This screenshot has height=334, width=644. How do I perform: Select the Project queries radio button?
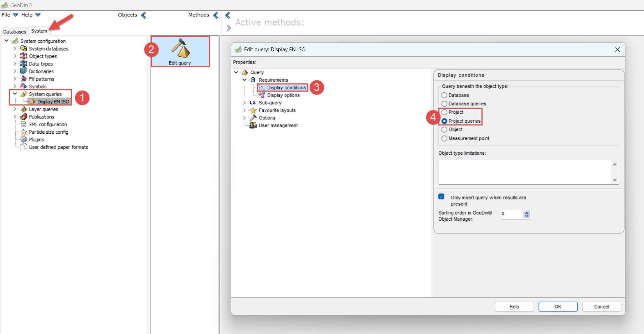point(444,121)
